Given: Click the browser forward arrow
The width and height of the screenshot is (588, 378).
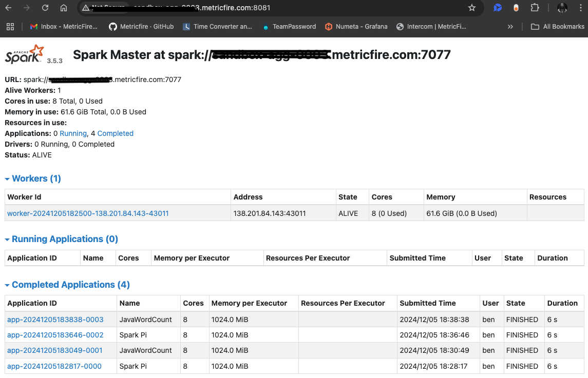Looking at the screenshot, I should 26,8.
